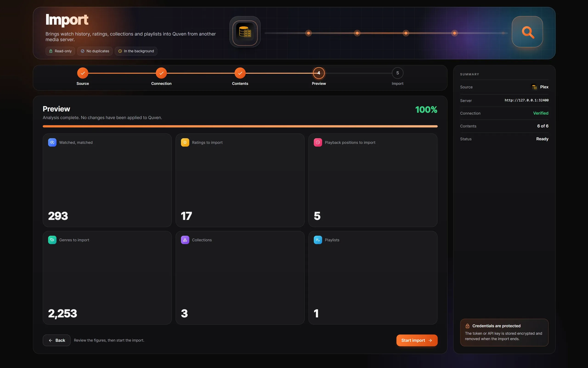Click the clock icon for Playback positions
Viewport: 588px width, 368px height.
(318, 142)
